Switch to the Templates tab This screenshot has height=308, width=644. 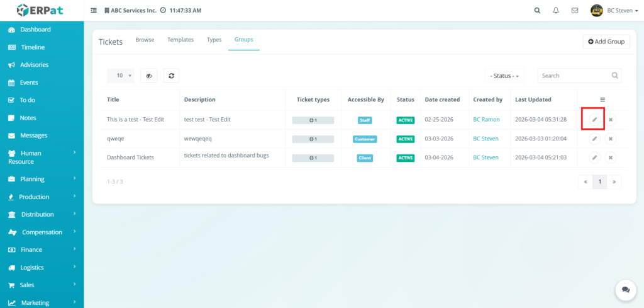pos(180,40)
